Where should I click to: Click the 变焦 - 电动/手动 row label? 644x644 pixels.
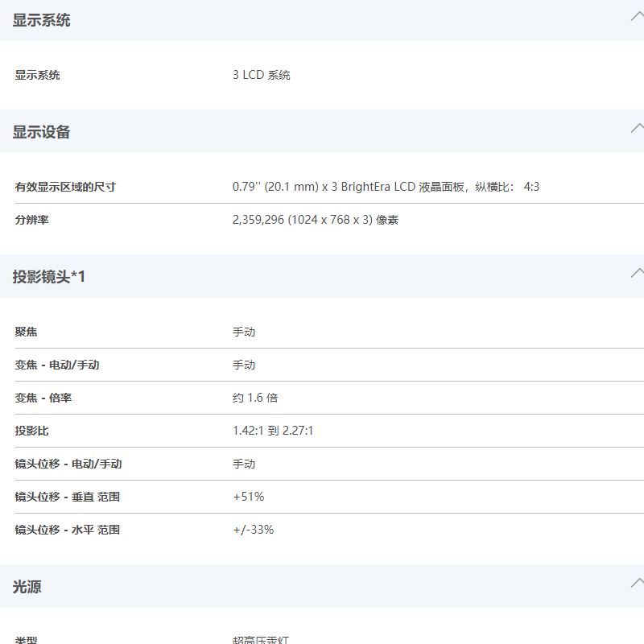[x=57, y=365]
